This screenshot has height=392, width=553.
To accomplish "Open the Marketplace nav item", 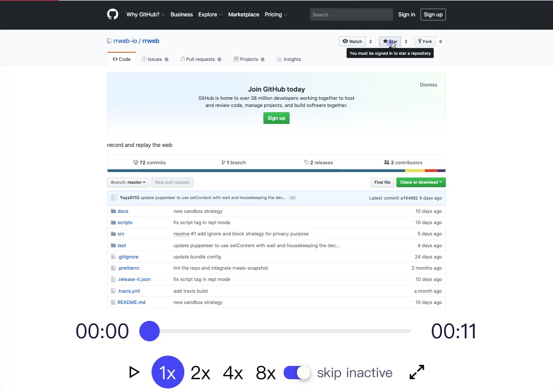I will click(243, 14).
